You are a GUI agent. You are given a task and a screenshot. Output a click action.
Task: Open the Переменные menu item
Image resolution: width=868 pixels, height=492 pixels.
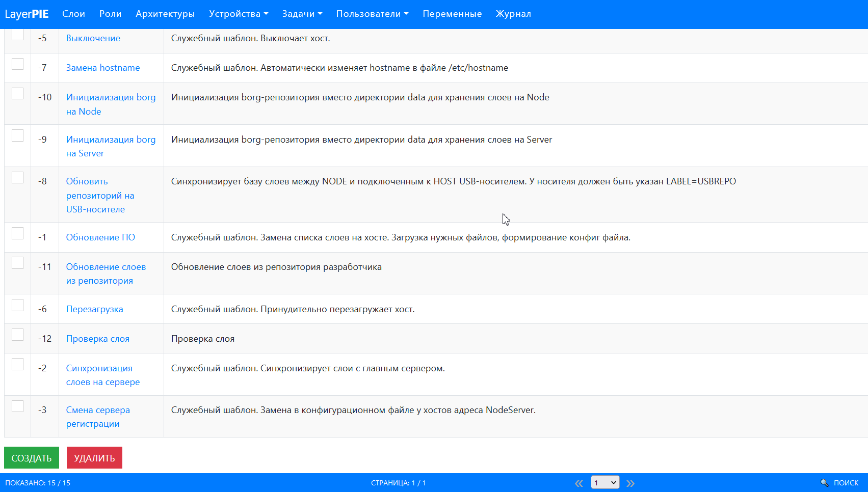coord(452,14)
